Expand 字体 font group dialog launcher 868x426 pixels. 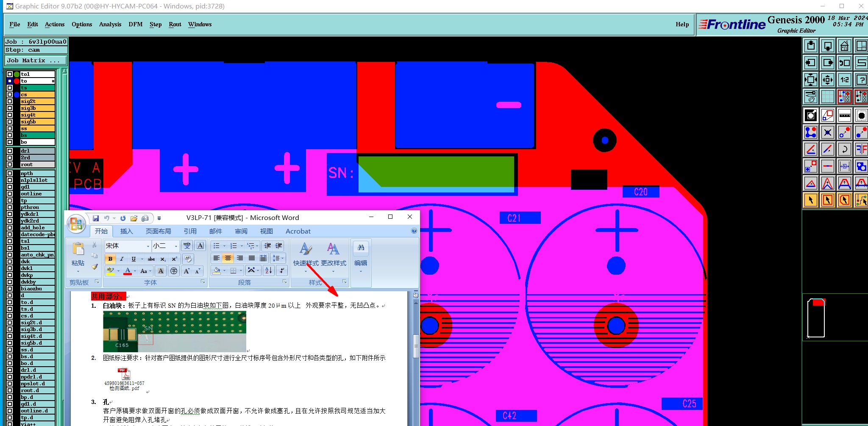(x=203, y=282)
